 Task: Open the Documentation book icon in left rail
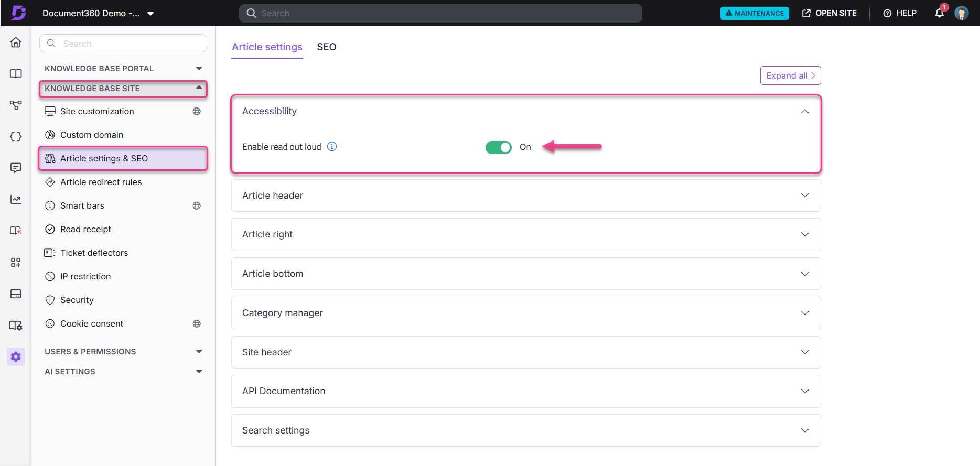pos(16,73)
